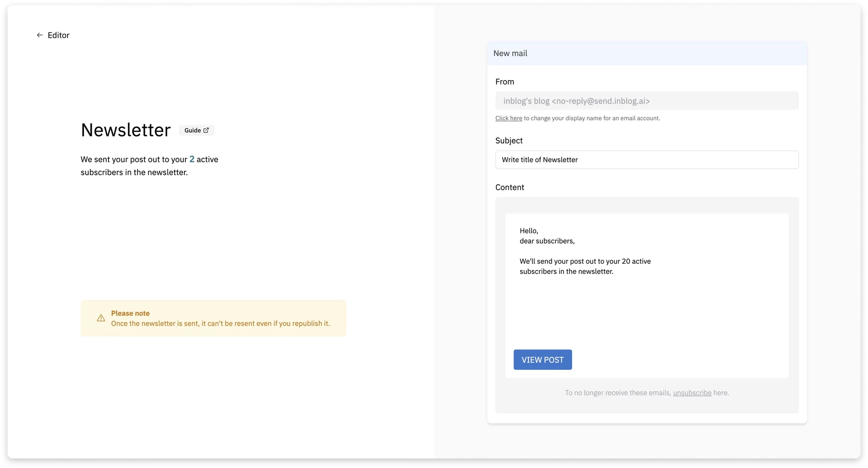Image resolution: width=868 pixels, height=468 pixels.
Task: Select the From address field
Action: [x=646, y=101]
